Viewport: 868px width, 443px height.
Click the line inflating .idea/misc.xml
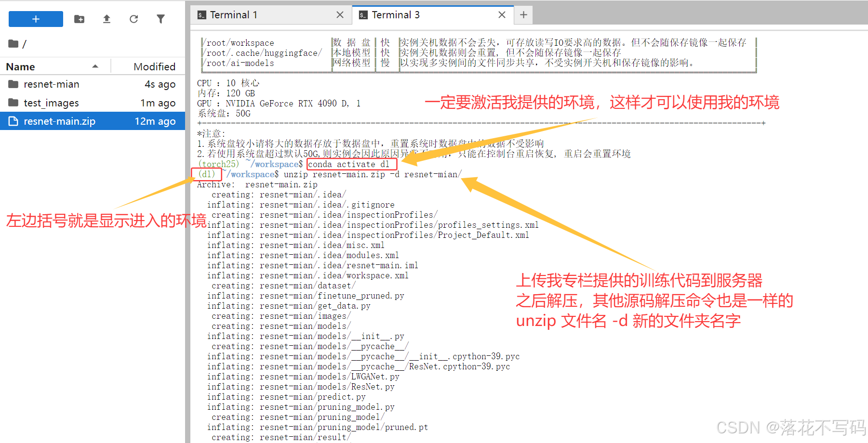point(296,245)
